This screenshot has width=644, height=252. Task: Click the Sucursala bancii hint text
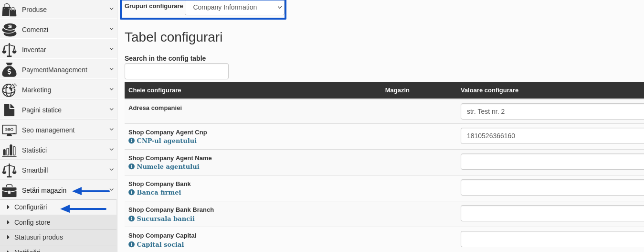[x=166, y=219]
